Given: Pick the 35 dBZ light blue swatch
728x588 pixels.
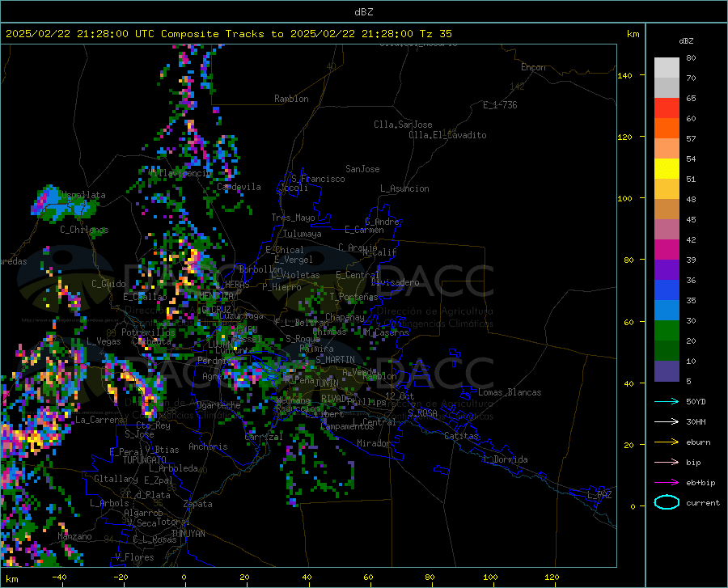Looking at the screenshot, I should click(x=667, y=311).
